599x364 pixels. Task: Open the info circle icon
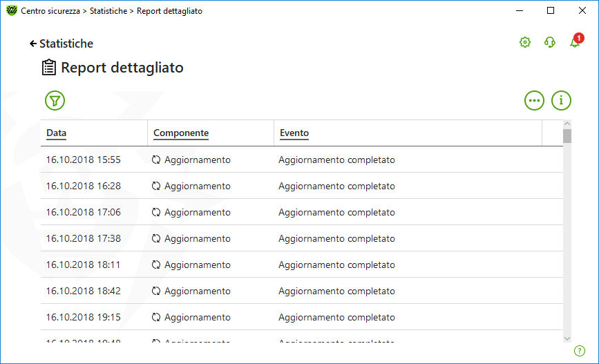561,100
